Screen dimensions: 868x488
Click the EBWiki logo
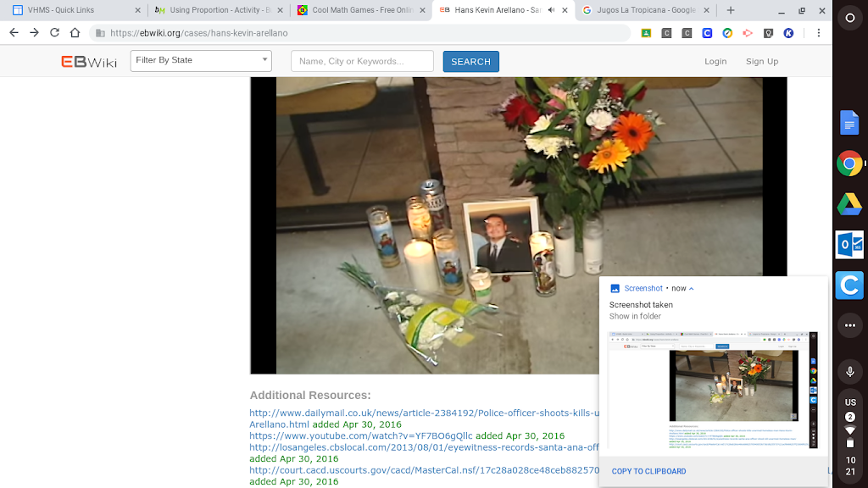click(x=89, y=62)
